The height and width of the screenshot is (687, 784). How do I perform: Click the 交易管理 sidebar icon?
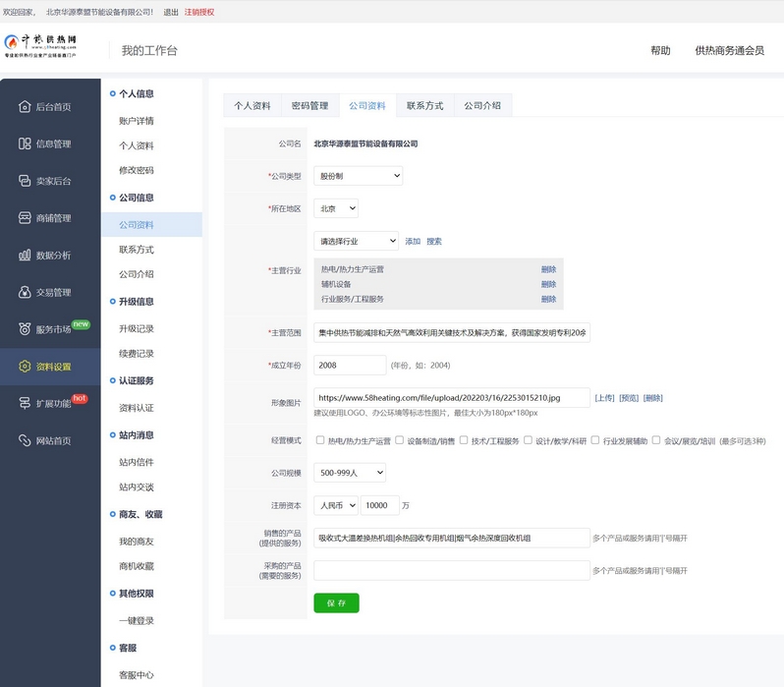tap(25, 292)
